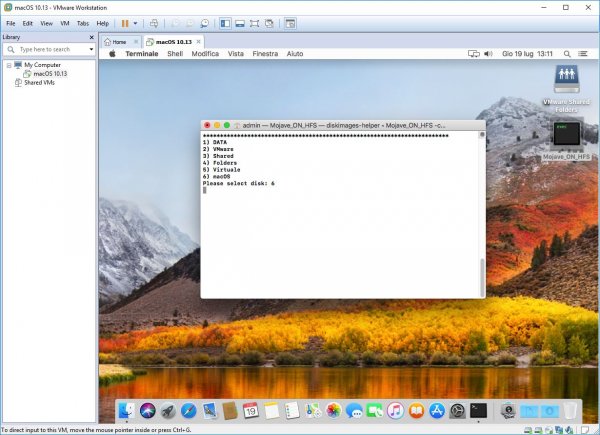Switch to the Home tab
Screen dimensions: 600x435
(x=116, y=42)
